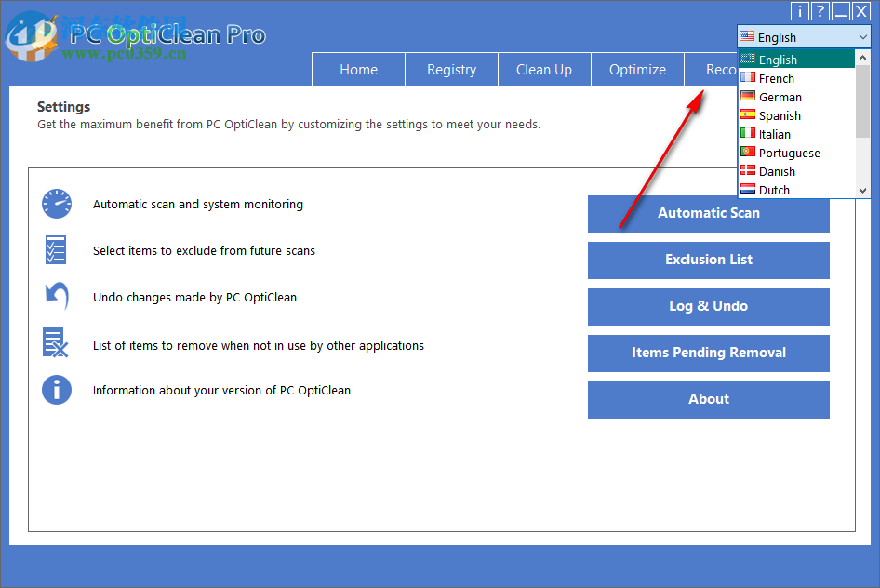This screenshot has width=880, height=588.
Task: Click the pending removal list icon
Action: click(x=56, y=342)
